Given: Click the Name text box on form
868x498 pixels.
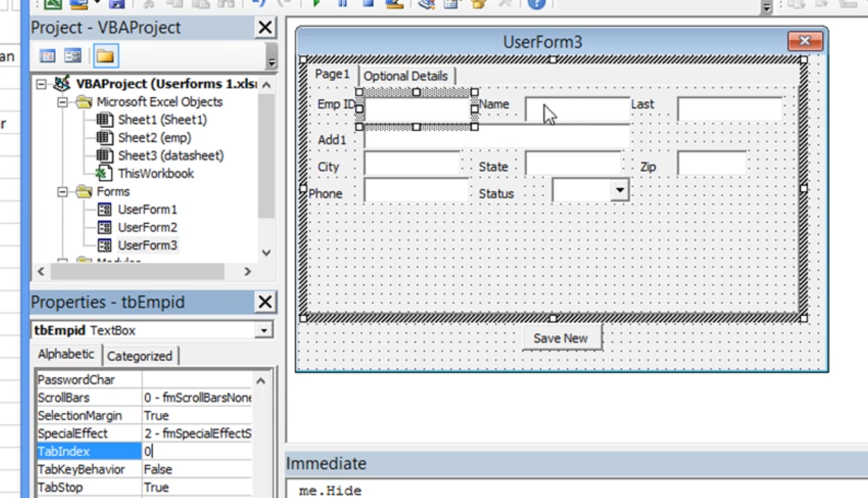Looking at the screenshot, I should [x=577, y=109].
